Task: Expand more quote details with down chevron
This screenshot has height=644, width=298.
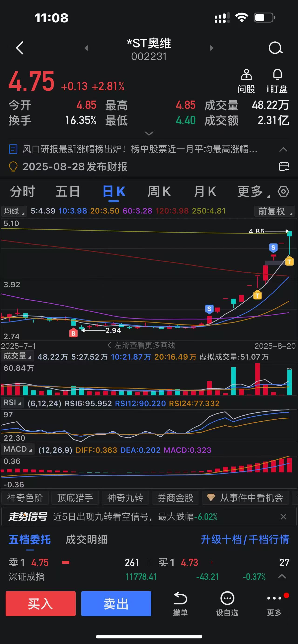Action: (149, 133)
